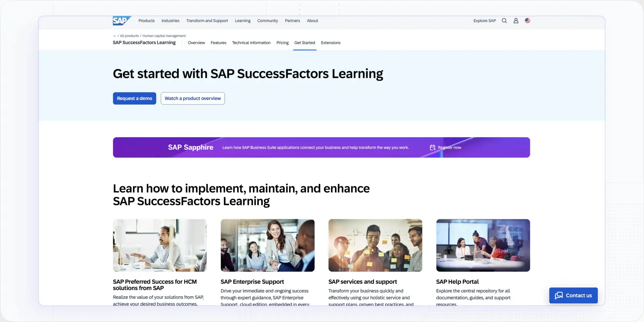Click the user account profile icon
This screenshot has width=644, height=322.
[516, 21]
